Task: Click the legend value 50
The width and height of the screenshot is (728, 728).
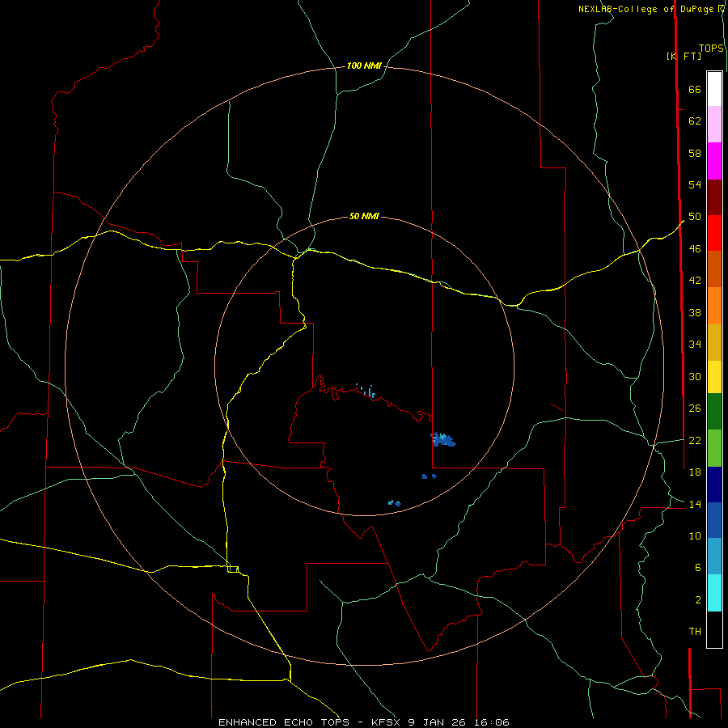Action: 695,217
